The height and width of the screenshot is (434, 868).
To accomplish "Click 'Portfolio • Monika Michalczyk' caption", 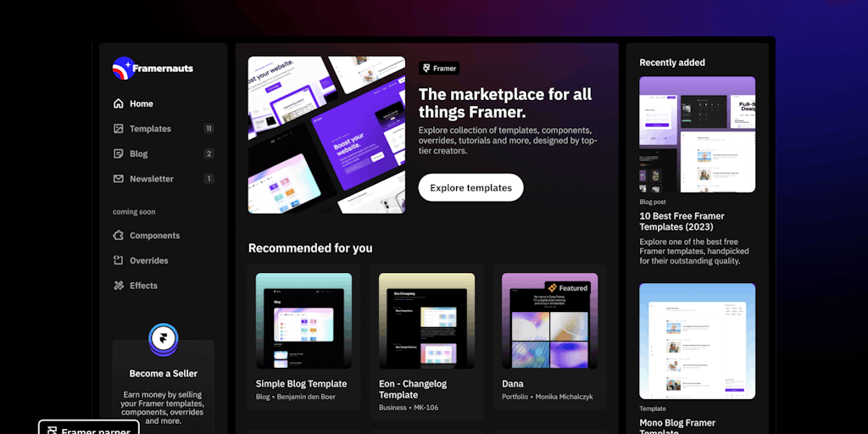I will [x=546, y=397].
